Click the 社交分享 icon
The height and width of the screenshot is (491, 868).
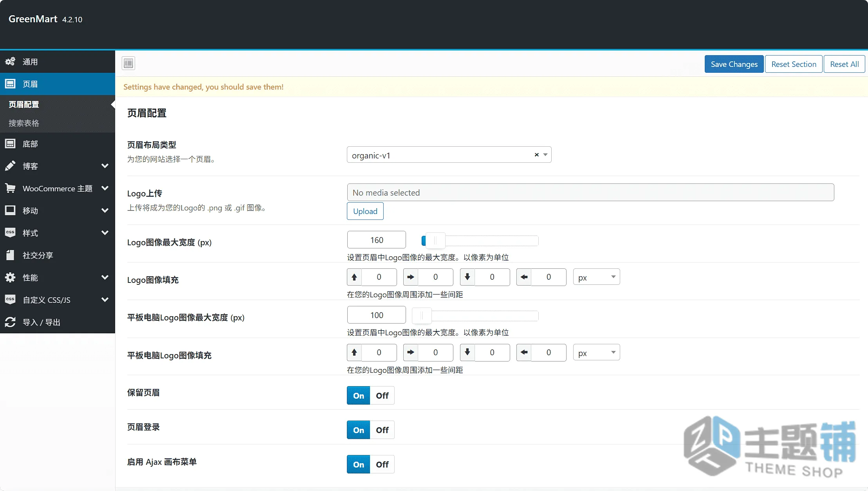(x=10, y=255)
